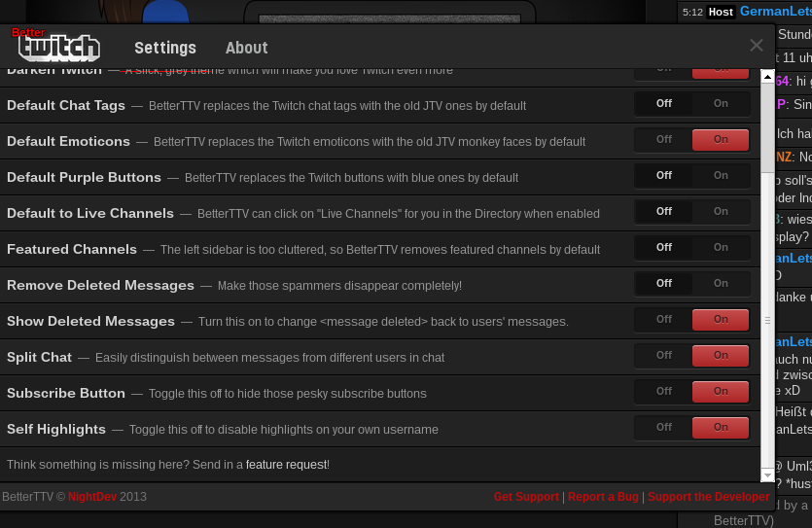Viewport: 812px width, 528px height.
Task: Turn off Default Emoticons
Action: (663, 140)
